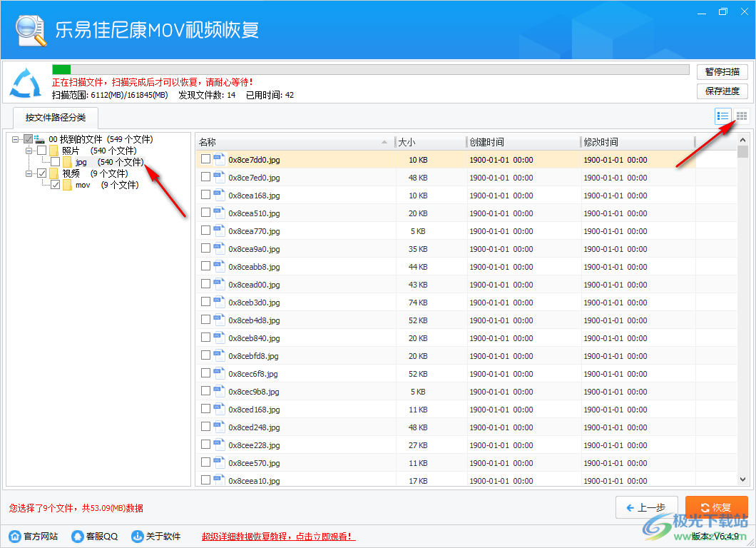Uncheck the mov folder checkbox
756x548 pixels.
pyautogui.click(x=56, y=185)
